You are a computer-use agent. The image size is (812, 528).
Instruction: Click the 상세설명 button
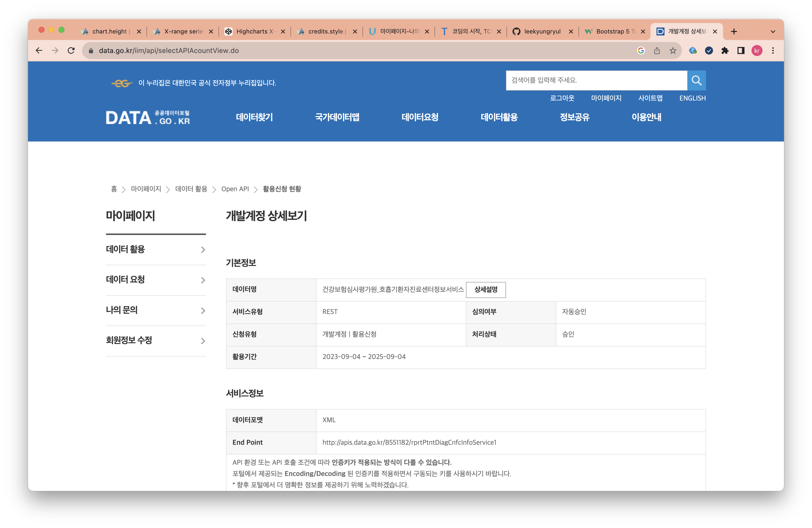tap(485, 289)
